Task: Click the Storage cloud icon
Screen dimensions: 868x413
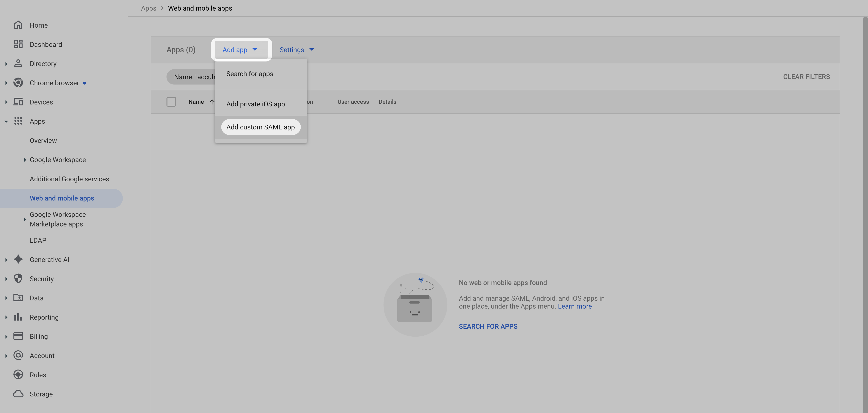Action: click(18, 394)
